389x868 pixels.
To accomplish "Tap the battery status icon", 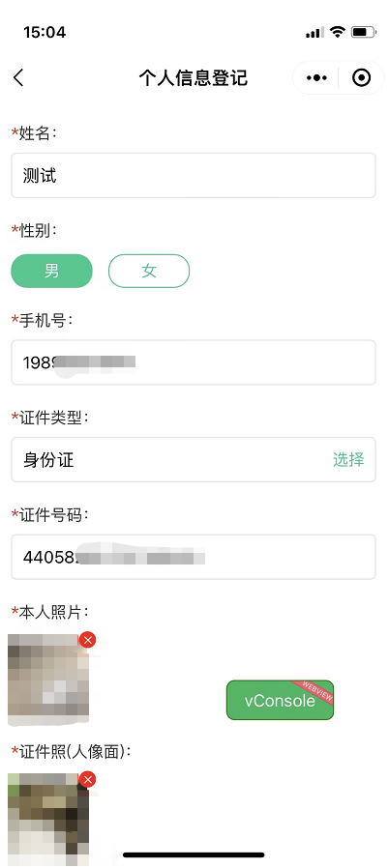I will [x=364, y=32].
